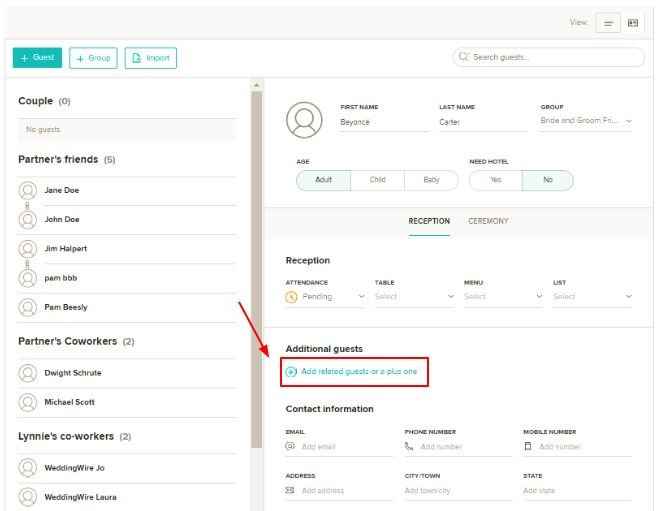Click the phone icon beside Phone Number
This screenshot has width=661, height=511.
(x=409, y=446)
